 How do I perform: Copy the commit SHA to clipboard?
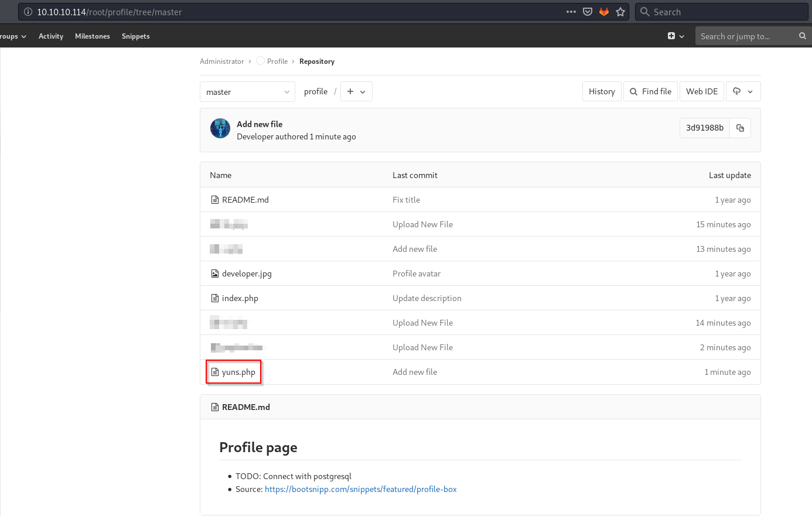741,128
